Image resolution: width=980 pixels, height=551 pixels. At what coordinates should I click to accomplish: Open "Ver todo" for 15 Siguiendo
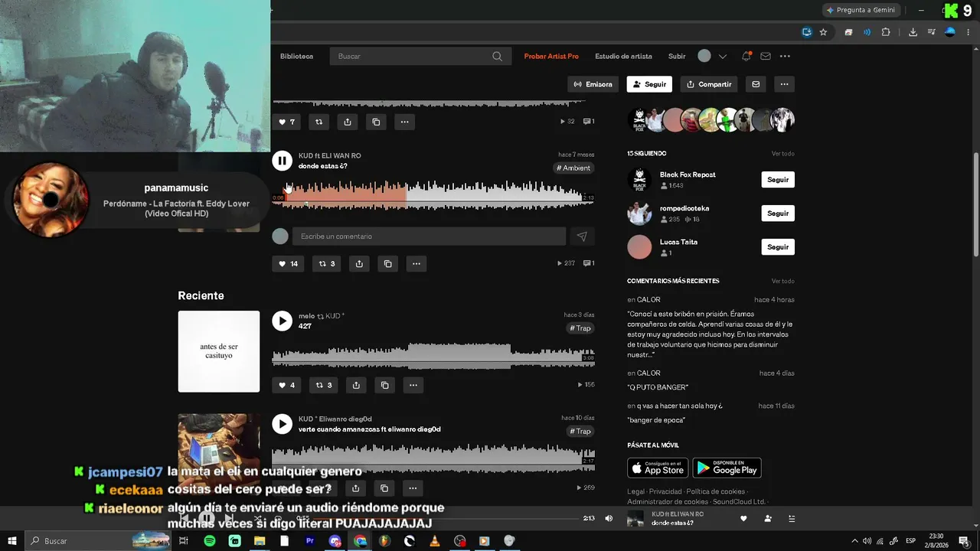click(782, 154)
